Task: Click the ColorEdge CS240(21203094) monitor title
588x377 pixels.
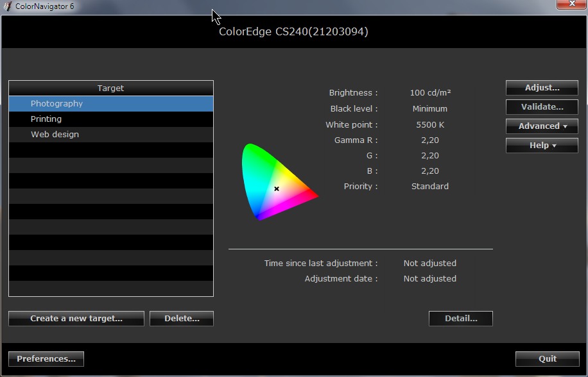Action: (x=293, y=32)
